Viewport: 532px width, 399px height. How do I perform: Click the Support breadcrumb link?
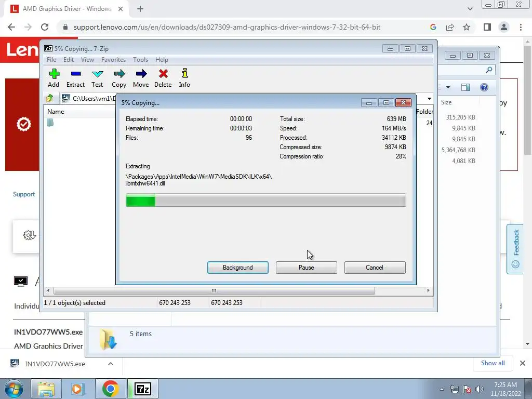click(x=24, y=194)
